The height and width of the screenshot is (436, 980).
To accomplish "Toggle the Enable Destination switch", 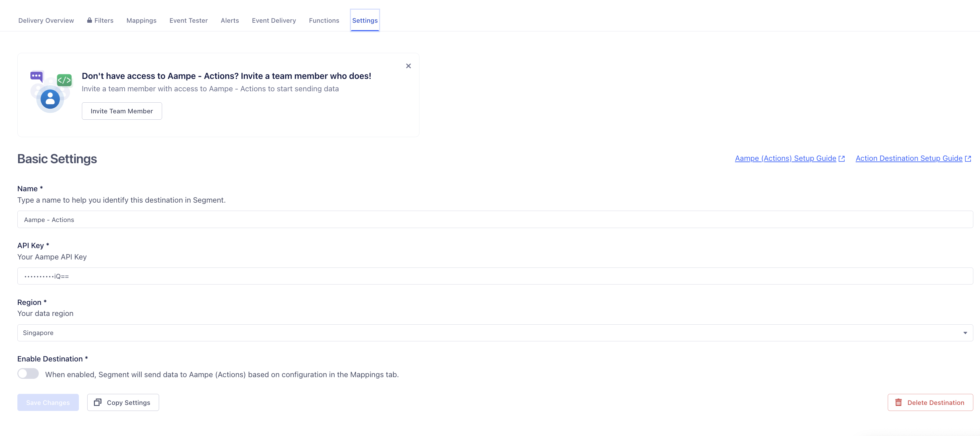I will pos(28,373).
